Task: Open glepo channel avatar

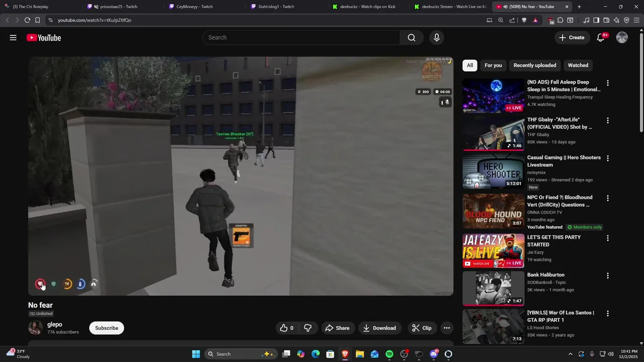Action: coord(36,328)
